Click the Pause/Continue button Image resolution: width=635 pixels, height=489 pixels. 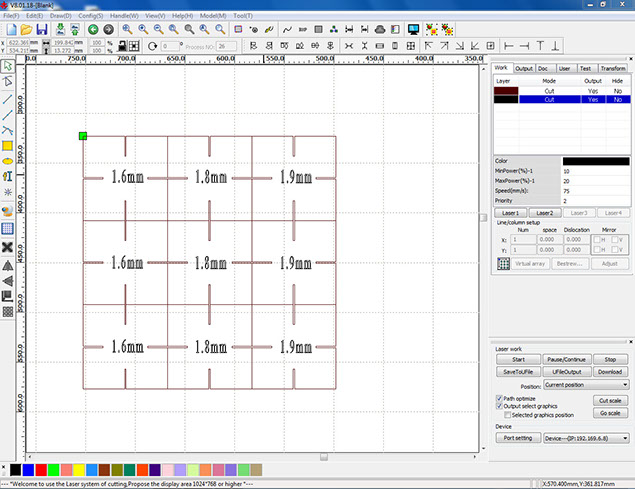pos(567,359)
